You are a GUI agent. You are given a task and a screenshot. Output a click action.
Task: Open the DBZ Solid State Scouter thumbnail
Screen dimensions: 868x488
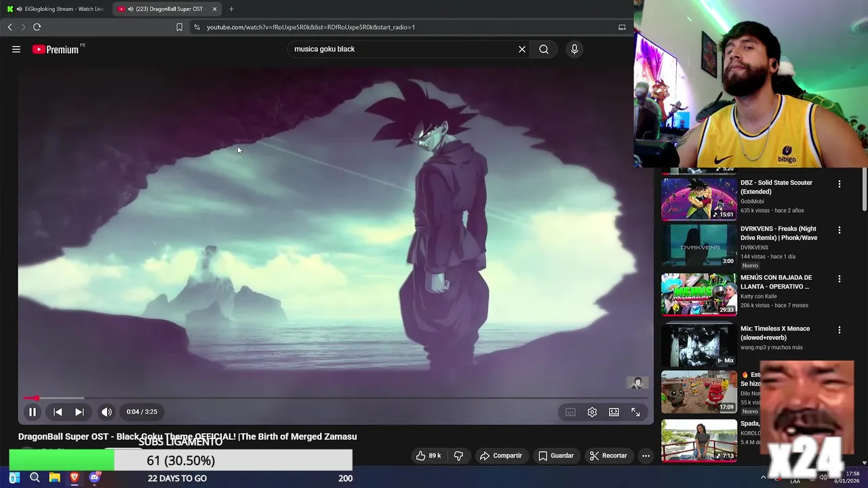point(699,199)
